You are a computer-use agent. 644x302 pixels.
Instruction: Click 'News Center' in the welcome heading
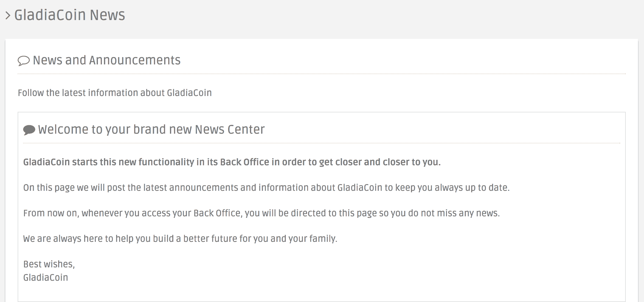click(x=230, y=129)
